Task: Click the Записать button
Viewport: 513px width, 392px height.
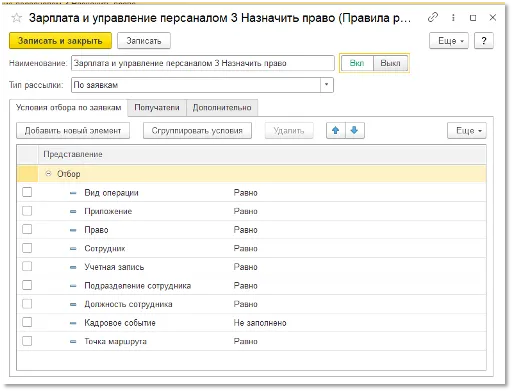Action: point(144,41)
